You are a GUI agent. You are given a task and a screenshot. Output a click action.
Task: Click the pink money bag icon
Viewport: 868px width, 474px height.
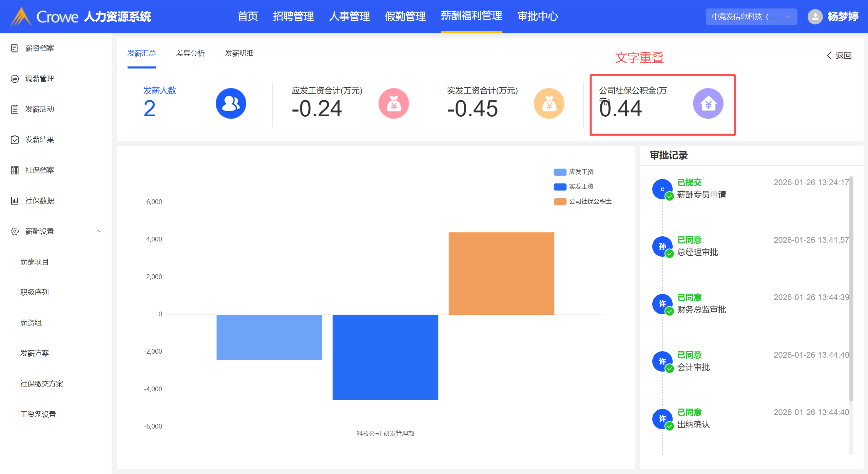[x=393, y=103]
